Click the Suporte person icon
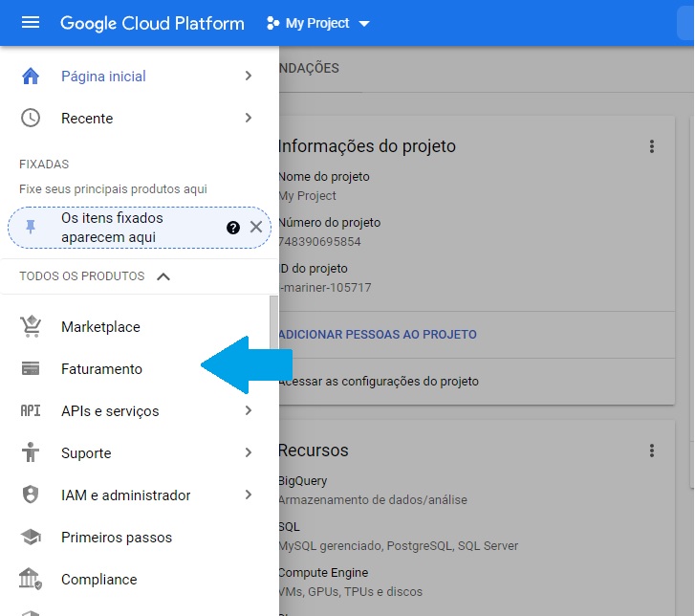The width and height of the screenshot is (695, 616). 31,453
